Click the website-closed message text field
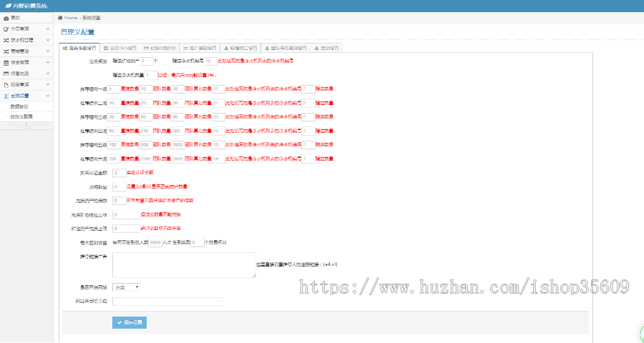This screenshot has width=644, height=343. point(167,302)
